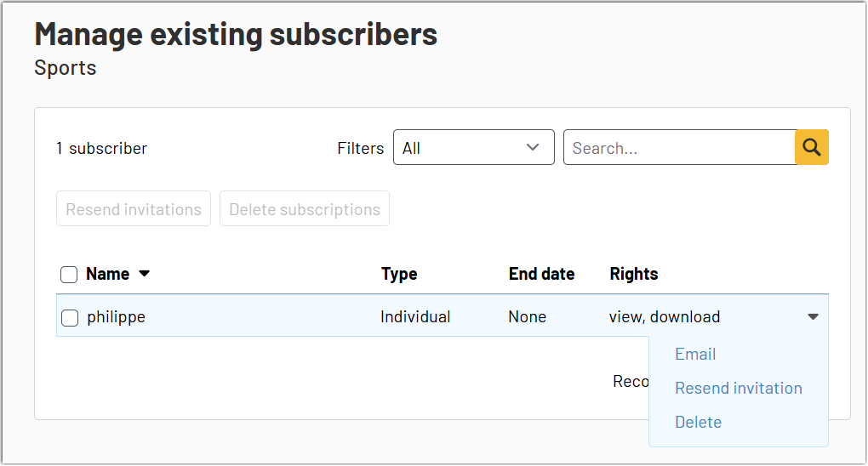Choose Email from the row menu
The height and width of the screenshot is (466, 868).
pyautogui.click(x=695, y=355)
